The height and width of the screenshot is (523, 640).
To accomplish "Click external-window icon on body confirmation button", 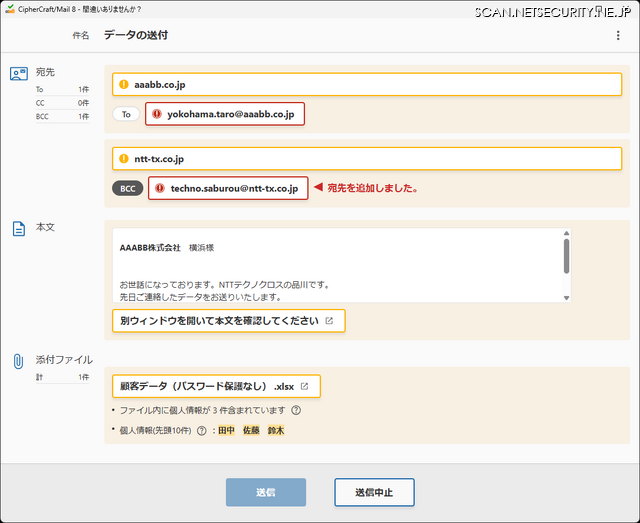I will pos(329,321).
